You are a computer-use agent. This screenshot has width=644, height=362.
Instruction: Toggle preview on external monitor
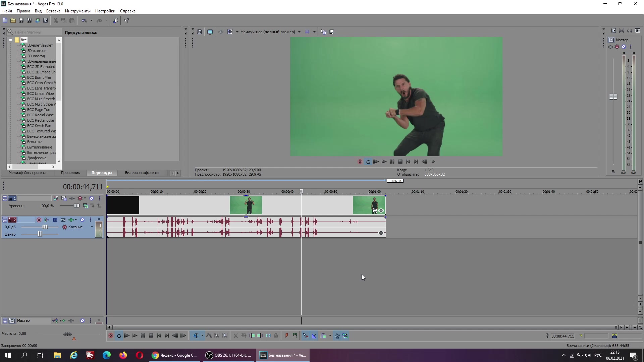[210, 32]
